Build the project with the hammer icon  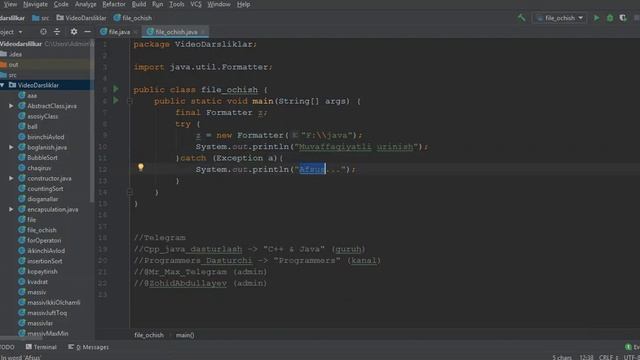coord(521,18)
